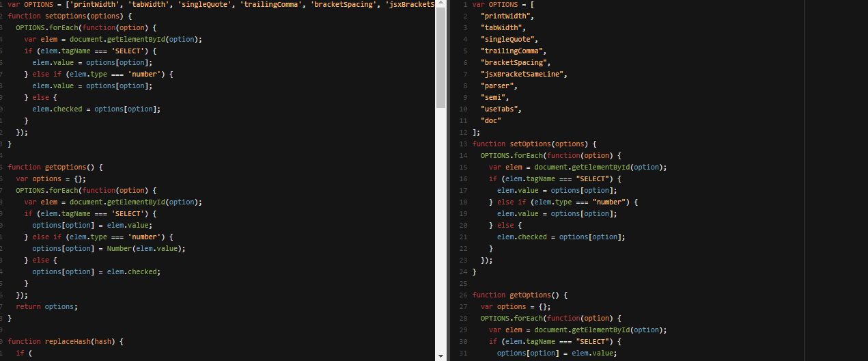Click line number 20 in the right gutter
Viewport: 868px width, 361px height.
462,225
